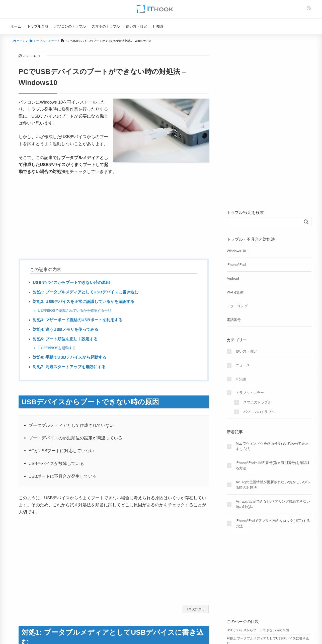Viewport: 322px width, 644px height.
Task: Click arrow icon beside AirTagの位置情報 article
Action: pyautogui.click(x=229, y=485)
